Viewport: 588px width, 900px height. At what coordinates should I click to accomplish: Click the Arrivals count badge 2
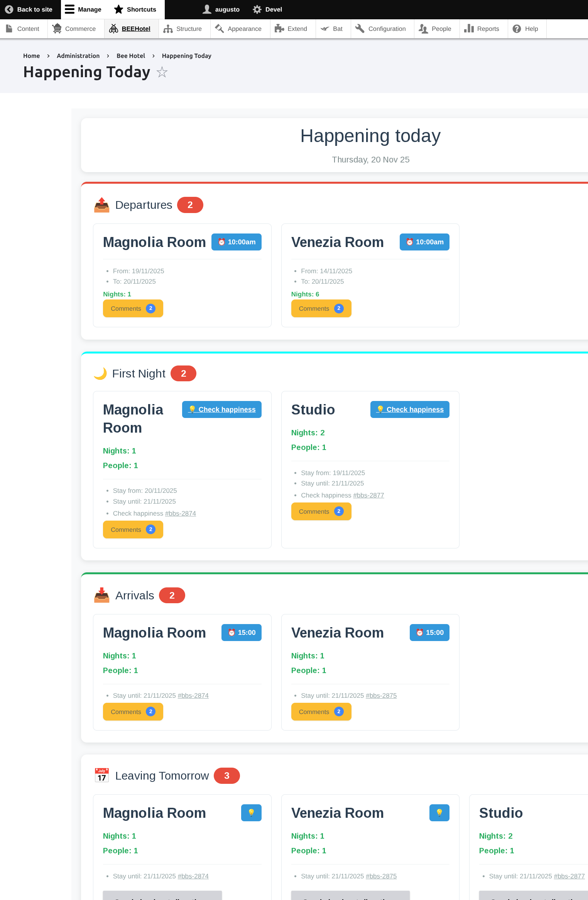pos(172,595)
